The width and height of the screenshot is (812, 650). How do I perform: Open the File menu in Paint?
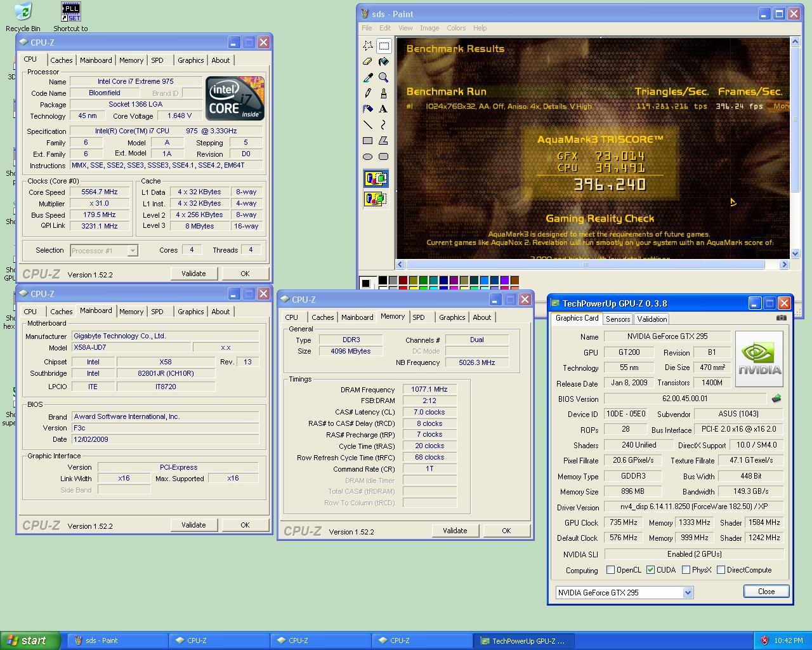[367, 28]
